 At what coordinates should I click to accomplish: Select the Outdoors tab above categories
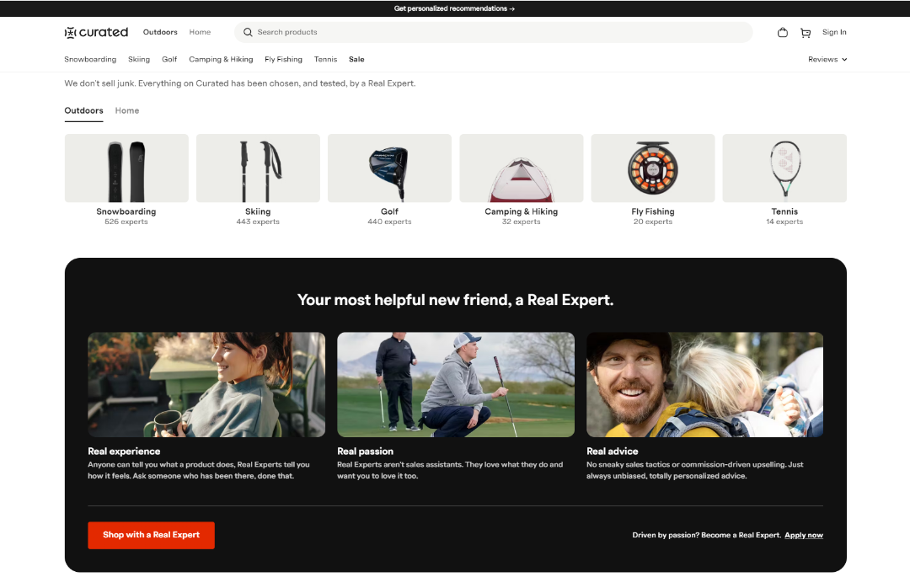[x=83, y=110]
